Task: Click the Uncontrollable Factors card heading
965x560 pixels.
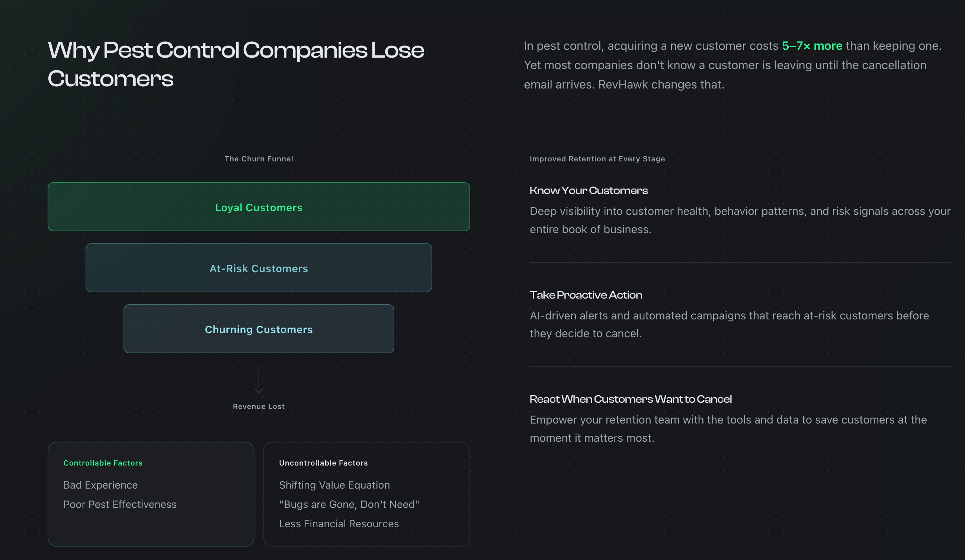Action: coord(323,463)
